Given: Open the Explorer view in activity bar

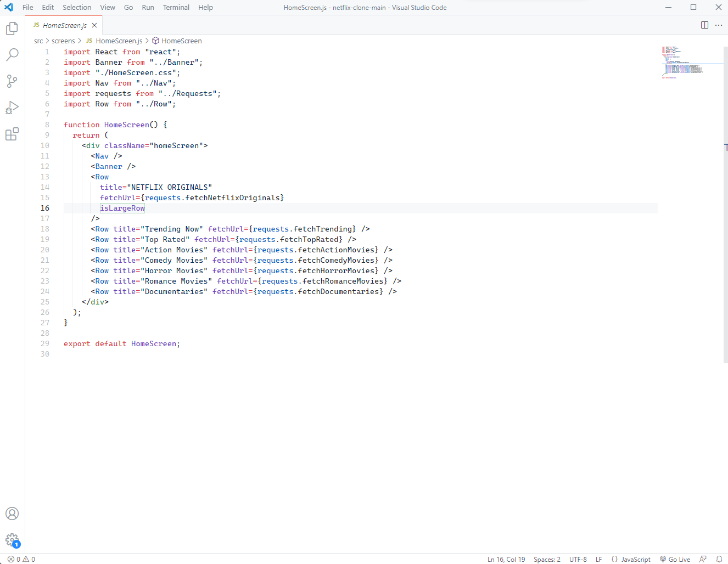Looking at the screenshot, I should 12,29.
